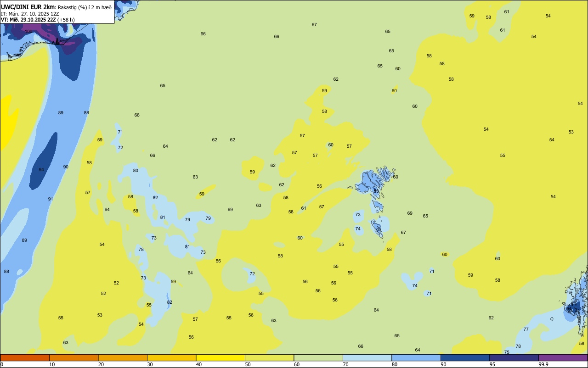This screenshot has width=588, height=368.
Task: Select the dark blue 90–95 legend band
Action: (465, 357)
